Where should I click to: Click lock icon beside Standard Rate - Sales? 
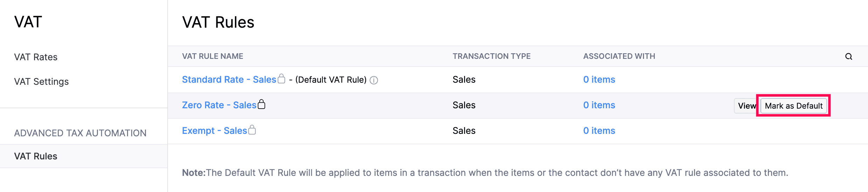(x=281, y=79)
